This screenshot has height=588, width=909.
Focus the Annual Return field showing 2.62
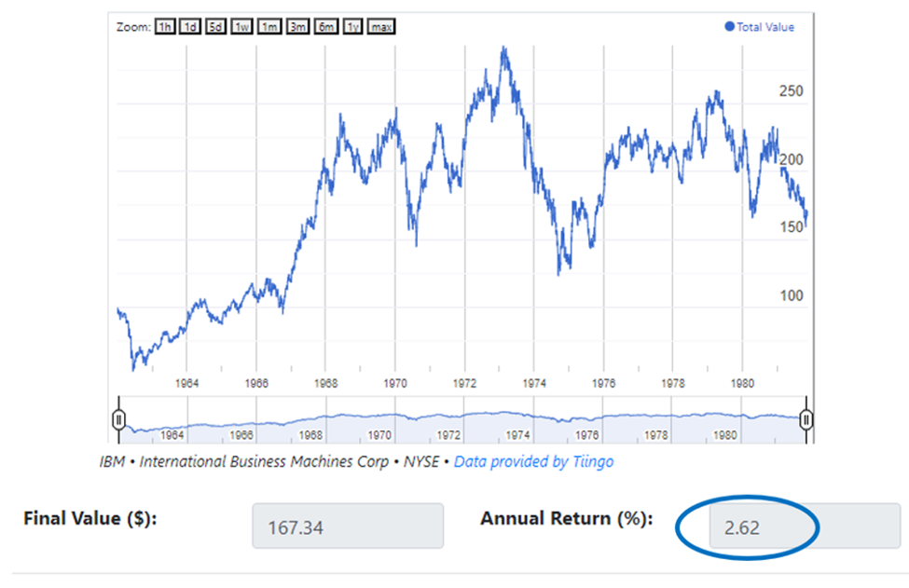tap(792, 528)
